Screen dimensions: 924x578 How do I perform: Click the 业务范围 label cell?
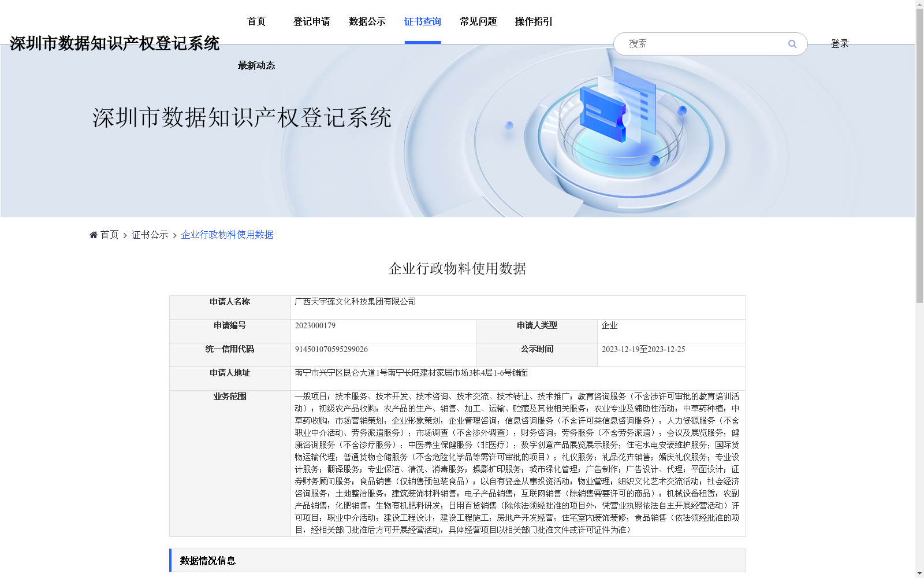230,464
